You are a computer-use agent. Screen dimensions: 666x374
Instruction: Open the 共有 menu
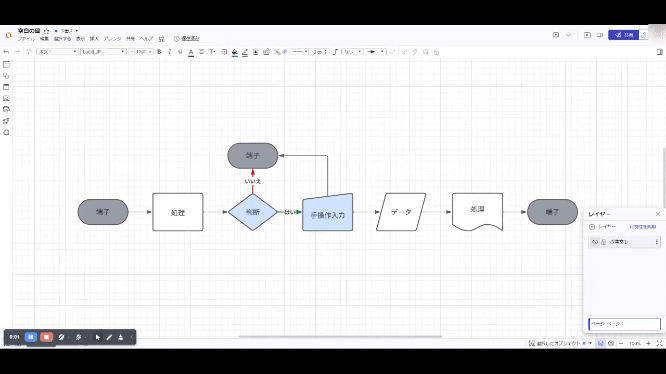tap(130, 39)
